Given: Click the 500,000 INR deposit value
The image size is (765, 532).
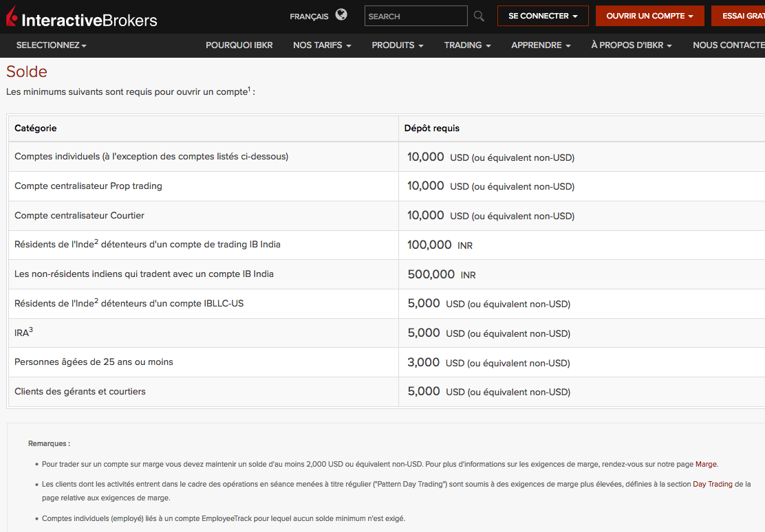Looking at the screenshot, I should click(x=442, y=274).
